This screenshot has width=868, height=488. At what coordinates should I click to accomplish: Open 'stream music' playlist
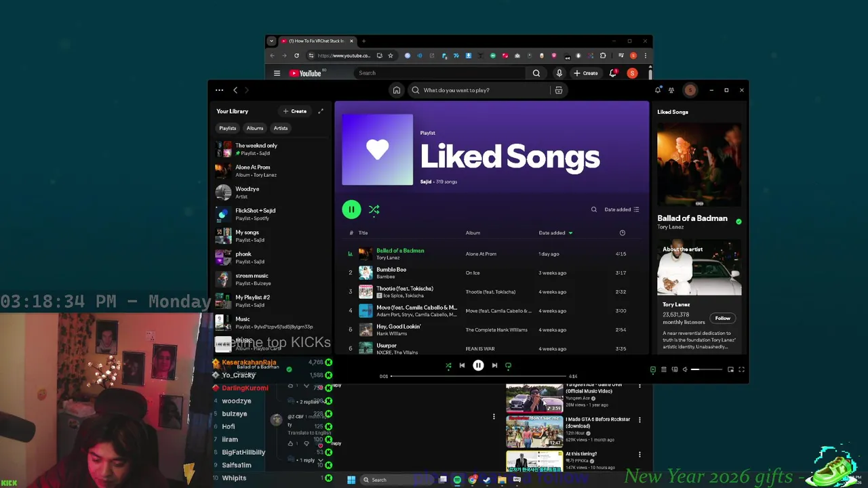coord(271,279)
